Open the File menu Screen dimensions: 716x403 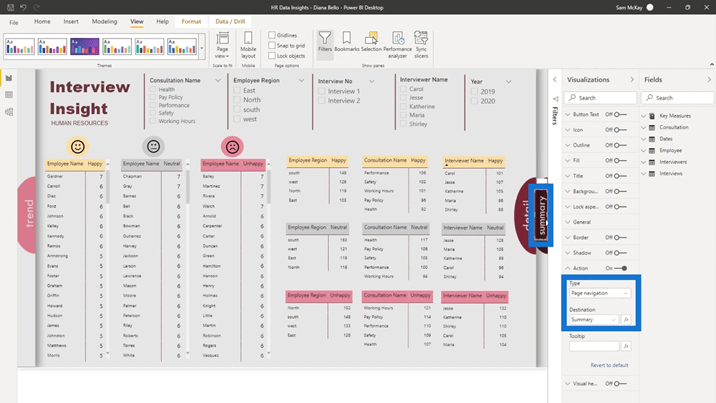tap(14, 22)
